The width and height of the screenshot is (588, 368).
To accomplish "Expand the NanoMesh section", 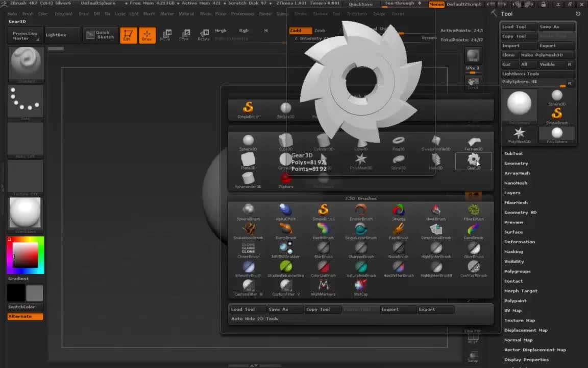I will 516,183.
